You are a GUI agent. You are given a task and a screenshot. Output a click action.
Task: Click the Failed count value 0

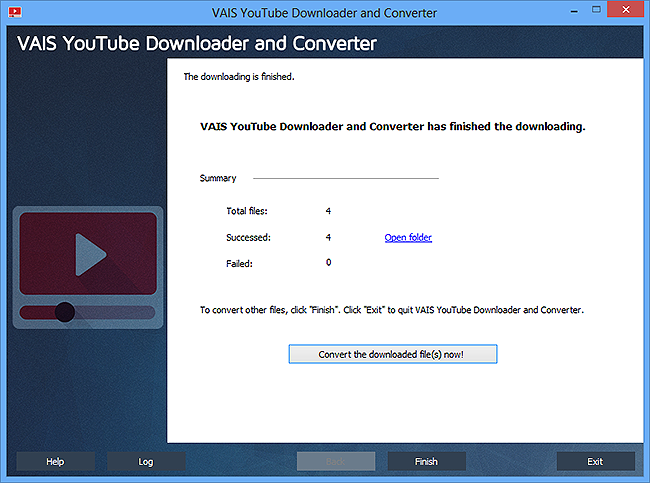(328, 262)
